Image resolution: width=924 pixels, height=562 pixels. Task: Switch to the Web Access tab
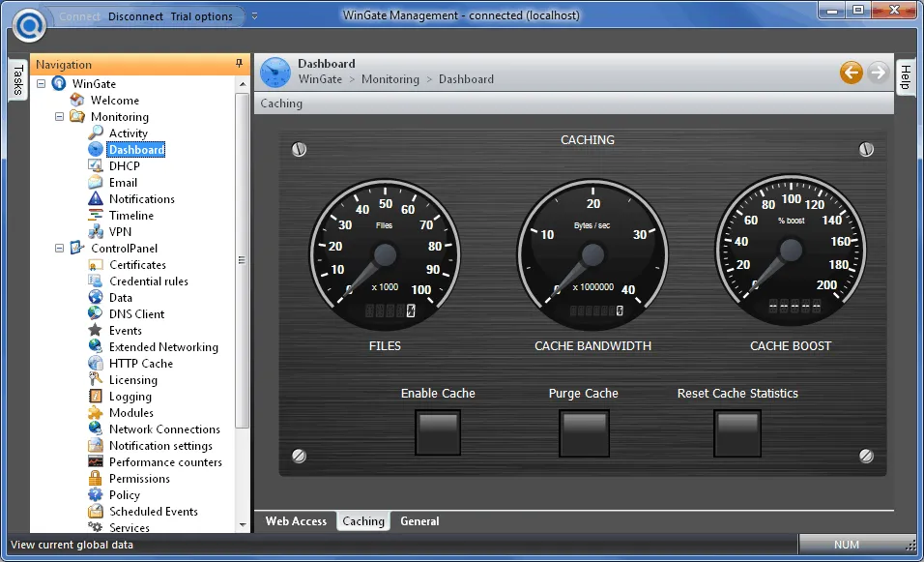click(x=296, y=521)
